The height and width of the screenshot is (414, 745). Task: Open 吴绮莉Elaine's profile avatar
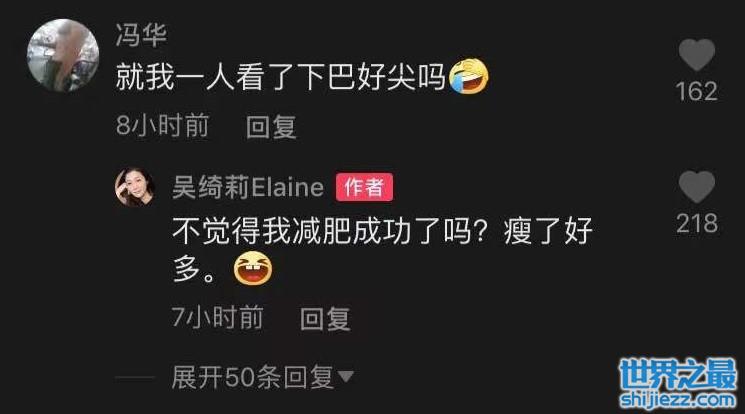135,187
